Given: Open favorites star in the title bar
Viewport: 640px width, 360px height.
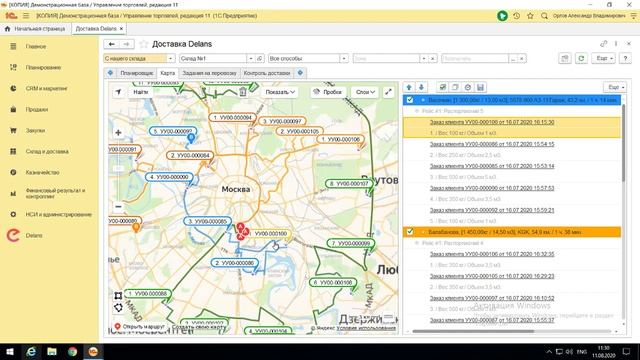Looking at the screenshot, I should tap(531, 16).
